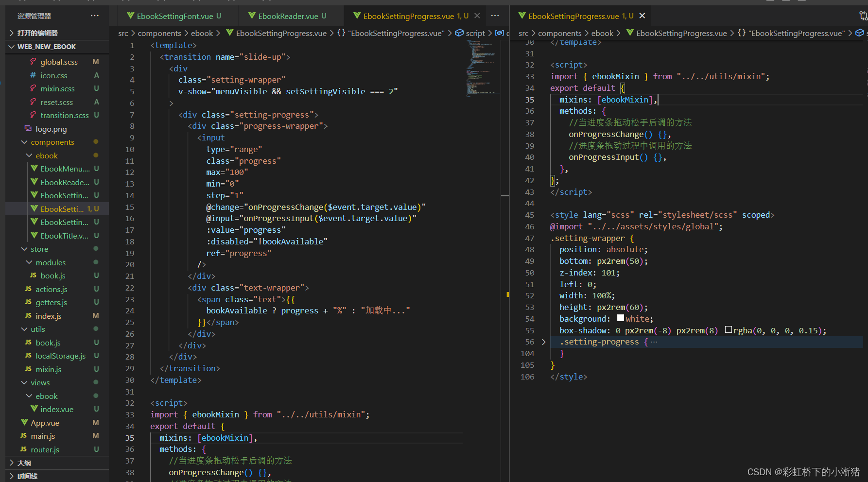Collapse the modules folder
The height and width of the screenshot is (482, 868).
[51, 262]
